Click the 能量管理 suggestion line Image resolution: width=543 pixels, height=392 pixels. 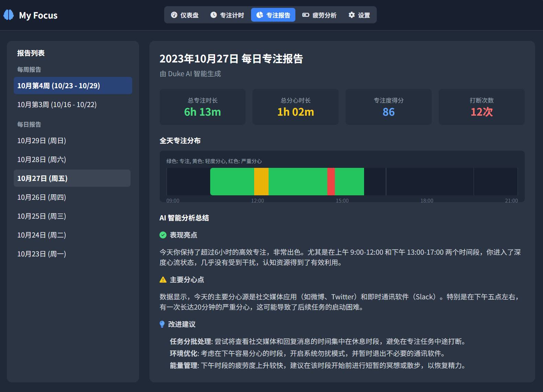pyautogui.click(x=318, y=365)
